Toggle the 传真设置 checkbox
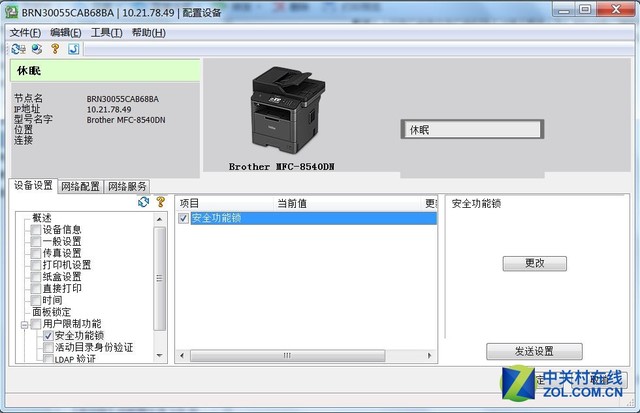Screen dimensions: 640x413 [36, 253]
